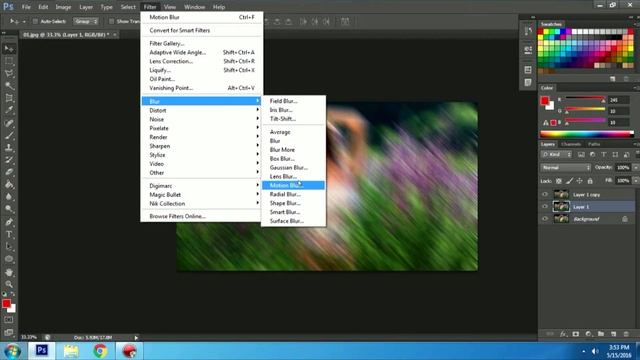Select the Brush tool
The width and height of the screenshot is (640, 360).
click(9, 135)
